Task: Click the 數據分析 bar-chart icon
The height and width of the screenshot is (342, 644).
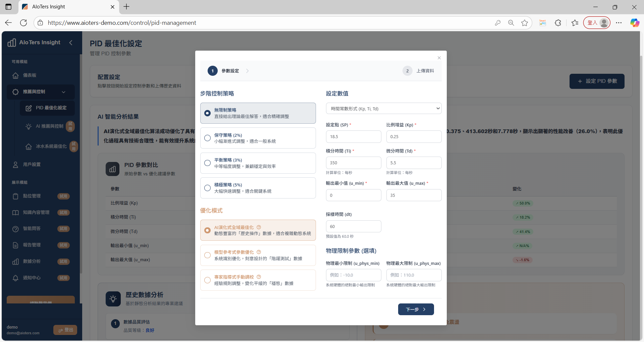Action: coord(16,262)
